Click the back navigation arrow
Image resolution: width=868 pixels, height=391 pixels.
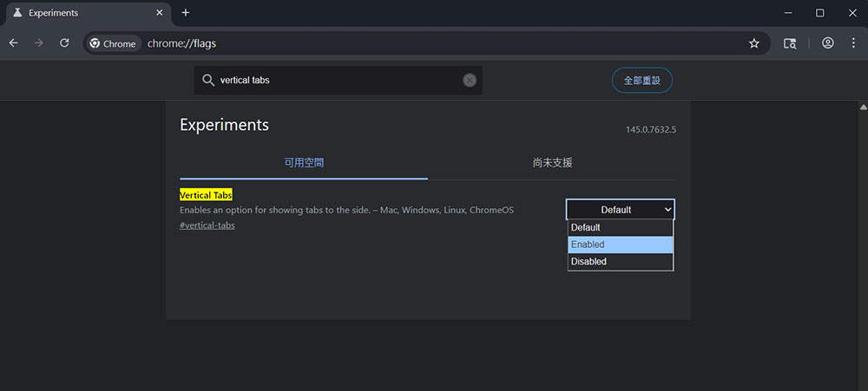pos(14,42)
